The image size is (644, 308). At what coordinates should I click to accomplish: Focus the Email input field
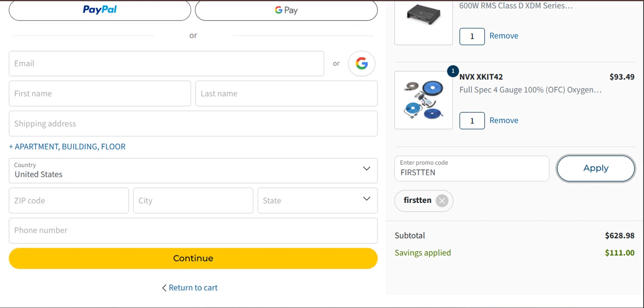point(166,63)
